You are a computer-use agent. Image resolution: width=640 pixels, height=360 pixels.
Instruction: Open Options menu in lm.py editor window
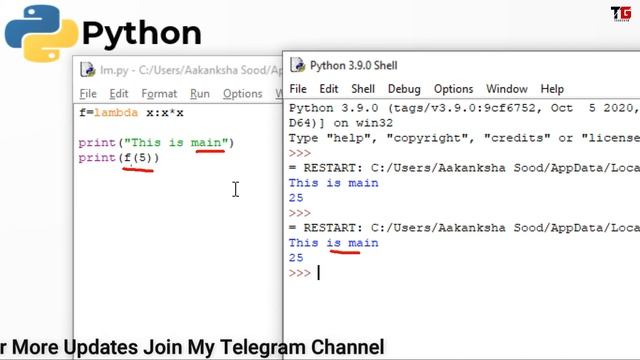tap(242, 93)
